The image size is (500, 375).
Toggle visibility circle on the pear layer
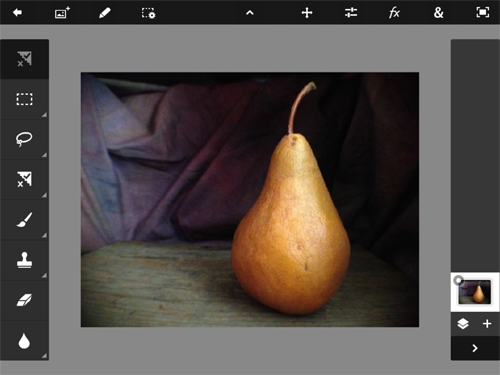point(459,280)
